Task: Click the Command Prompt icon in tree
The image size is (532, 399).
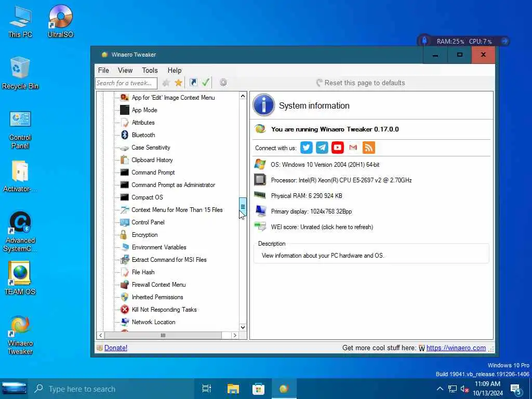Action: tap(125, 172)
